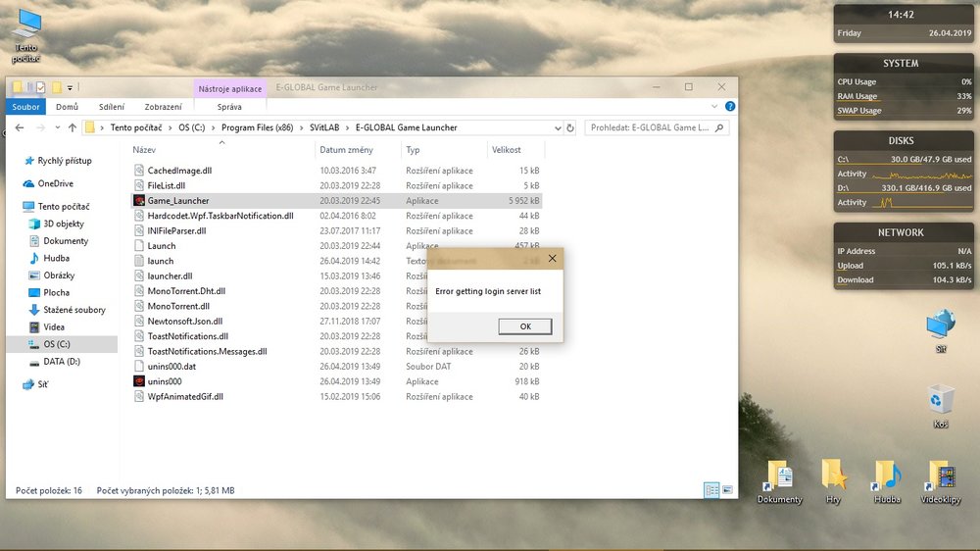This screenshot has height=551, width=980.
Task: Open the quick access toolbar dropdown
Action: pyautogui.click(x=71, y=87)
